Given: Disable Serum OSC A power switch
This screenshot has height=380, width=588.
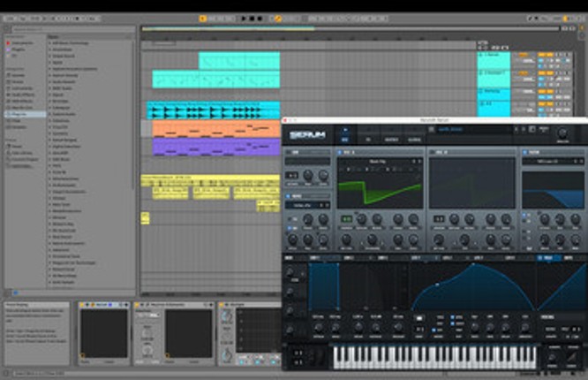Looking at the screenshot, I should click(339, 153).
